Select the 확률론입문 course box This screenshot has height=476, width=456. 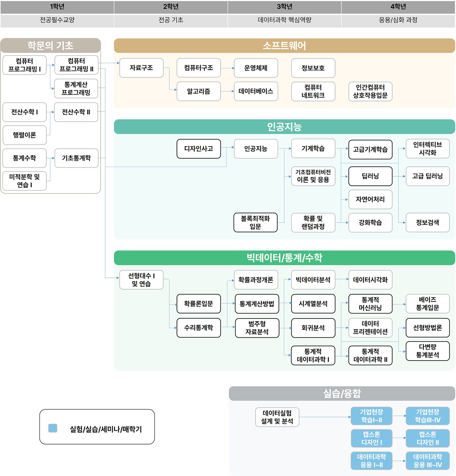tap(199, 304)
